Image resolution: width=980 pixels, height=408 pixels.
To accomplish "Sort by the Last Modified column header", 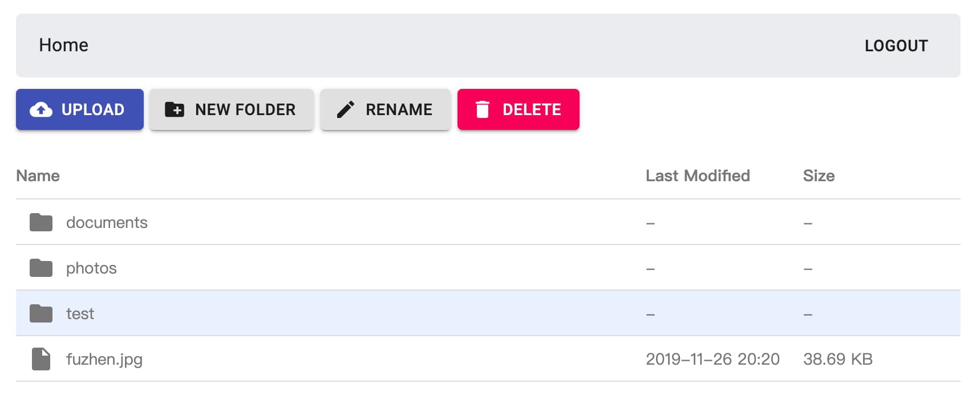I will tap(698, 176).
